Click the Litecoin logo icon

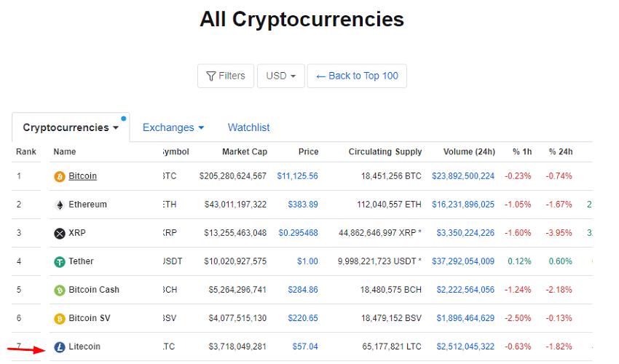click(x=60, y=347)
